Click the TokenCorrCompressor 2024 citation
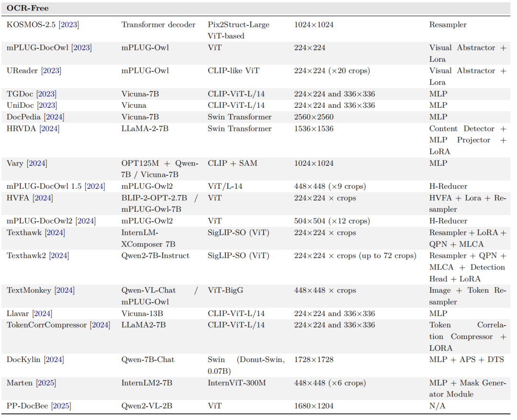The width and height of the screenshot is (517, 420). (100, 325)
